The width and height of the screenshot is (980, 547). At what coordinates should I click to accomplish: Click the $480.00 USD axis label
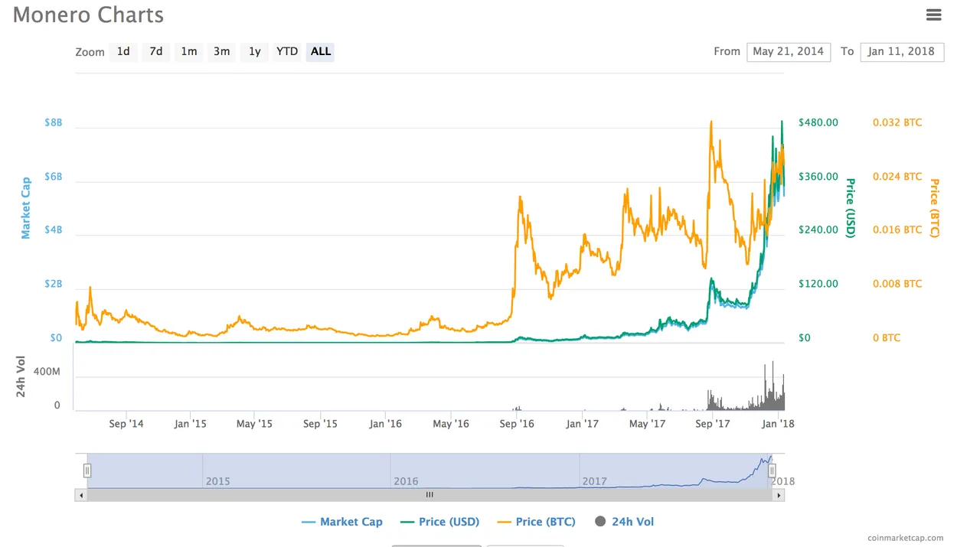pos(818,122)
